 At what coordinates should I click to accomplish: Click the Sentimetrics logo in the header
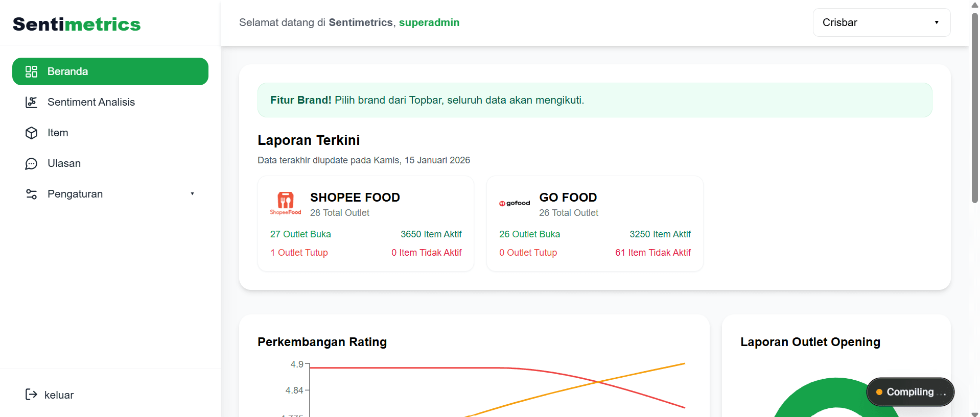pos(76,23)
